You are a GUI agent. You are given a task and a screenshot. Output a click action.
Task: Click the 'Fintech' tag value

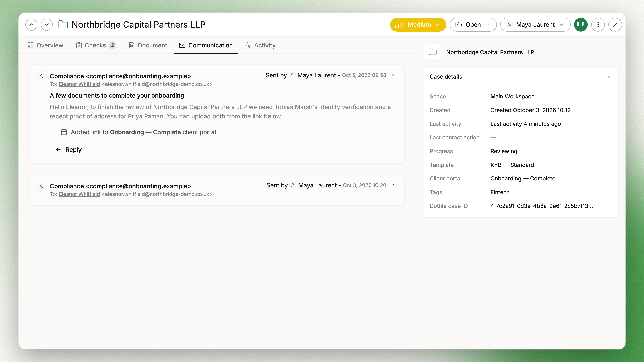(500, 192)
